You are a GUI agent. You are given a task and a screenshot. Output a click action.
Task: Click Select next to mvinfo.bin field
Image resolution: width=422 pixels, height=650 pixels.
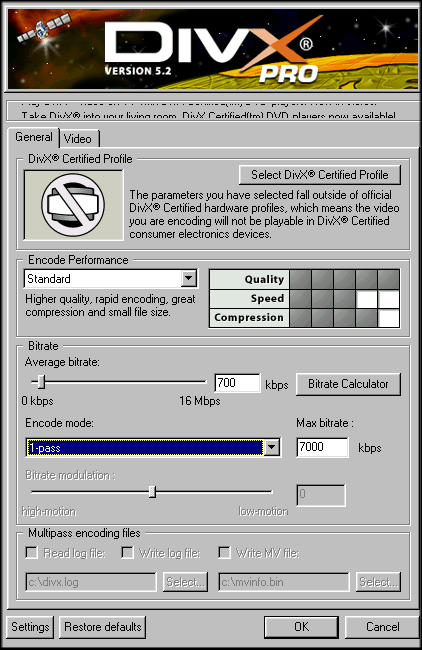pyautogui.click(x=378, y=582)
